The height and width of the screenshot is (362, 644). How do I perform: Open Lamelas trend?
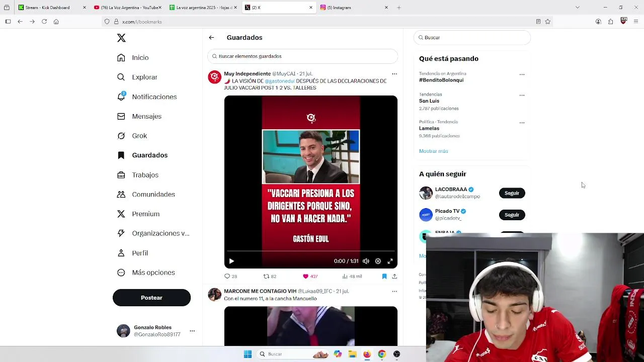[x=429, y=128]
